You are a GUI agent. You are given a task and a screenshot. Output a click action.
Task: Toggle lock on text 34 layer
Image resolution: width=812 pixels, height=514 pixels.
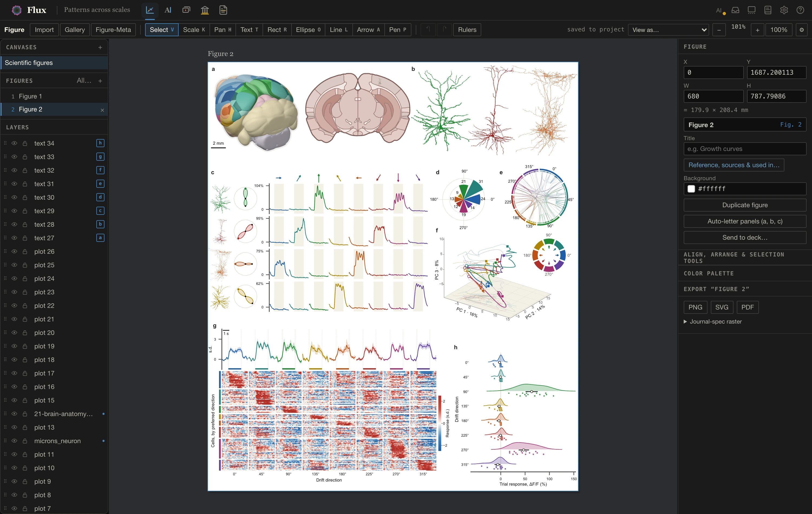[x=25, y=143]
